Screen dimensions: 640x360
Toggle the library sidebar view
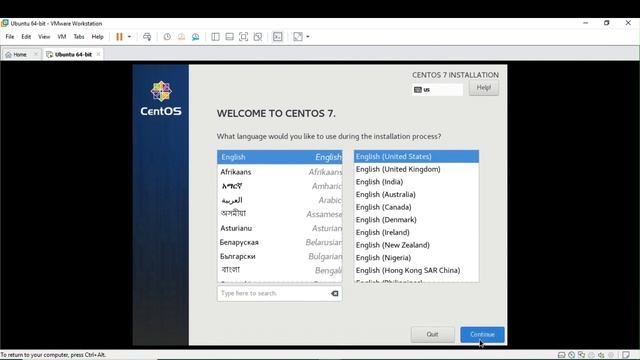coord(215,37)
